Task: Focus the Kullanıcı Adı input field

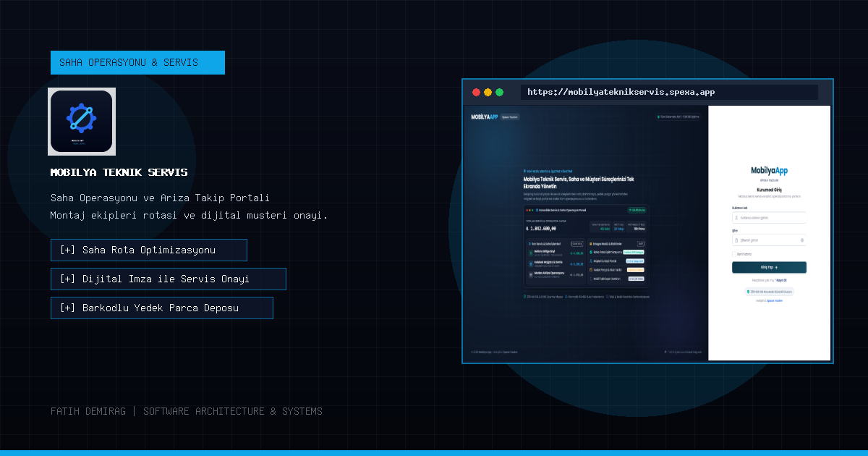Action: pyautogui.click(x=769, y=218)
